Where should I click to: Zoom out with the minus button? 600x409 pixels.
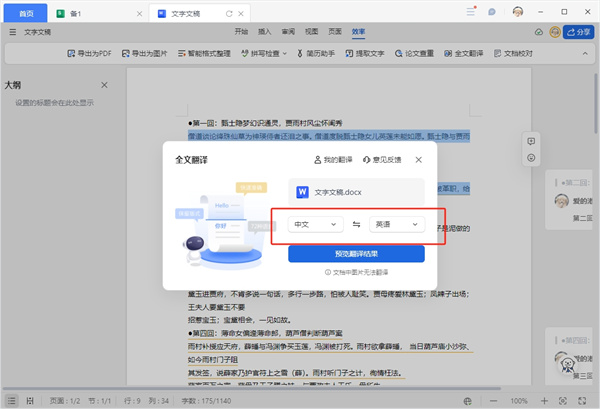click(x=494, y=401)
